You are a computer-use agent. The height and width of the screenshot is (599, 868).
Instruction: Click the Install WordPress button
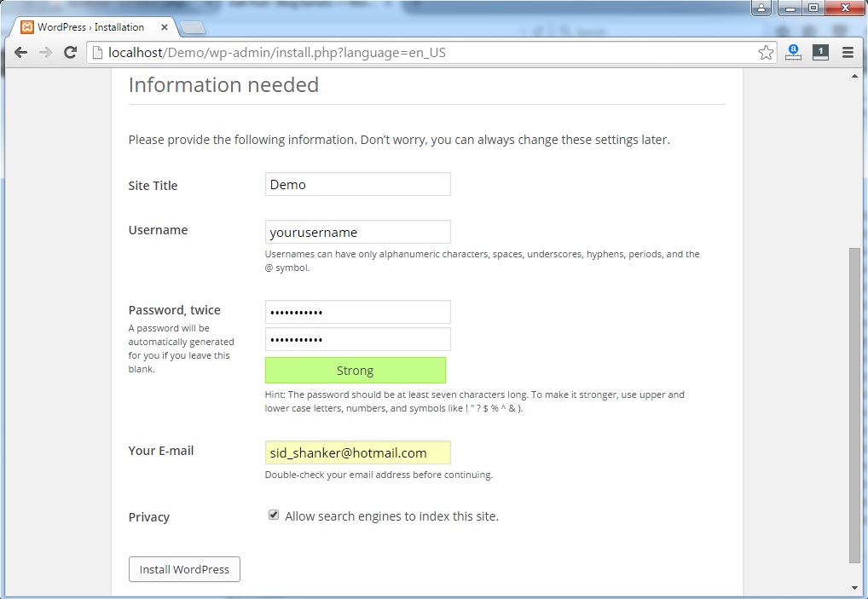point(184,569)
